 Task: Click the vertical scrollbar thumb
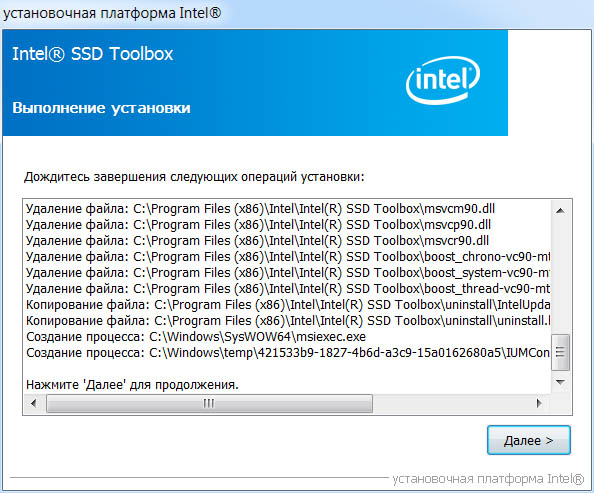click(x=560, y=352)
